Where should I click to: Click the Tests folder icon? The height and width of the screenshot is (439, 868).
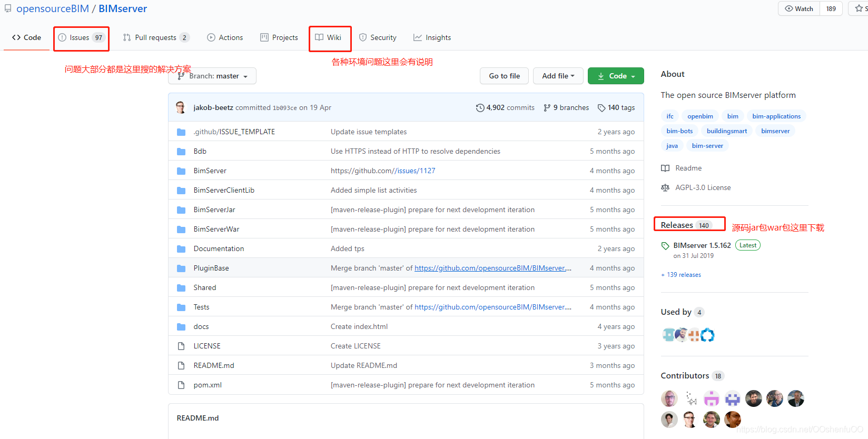[181, 307]
